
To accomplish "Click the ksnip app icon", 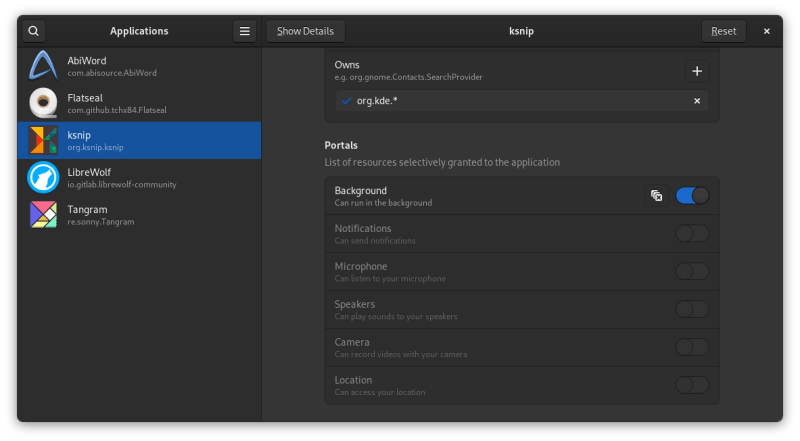I will 43,140.
